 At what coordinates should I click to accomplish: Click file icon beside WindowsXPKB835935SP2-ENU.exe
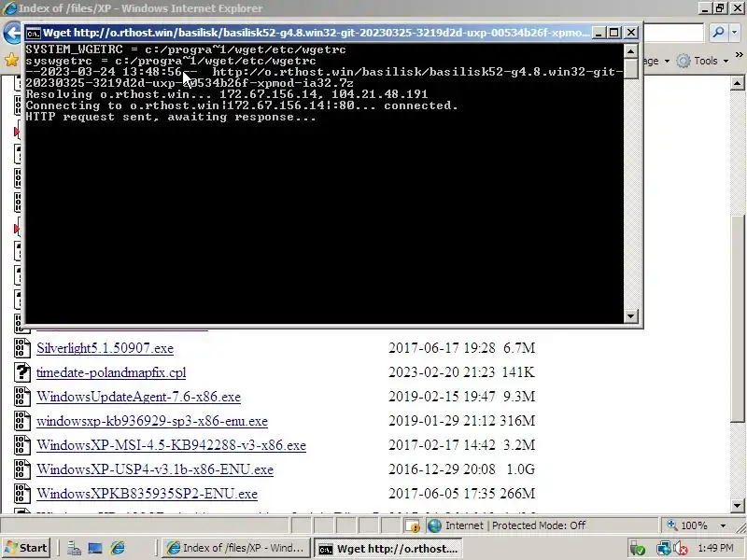pyautogui.click(x=21, y=494)
